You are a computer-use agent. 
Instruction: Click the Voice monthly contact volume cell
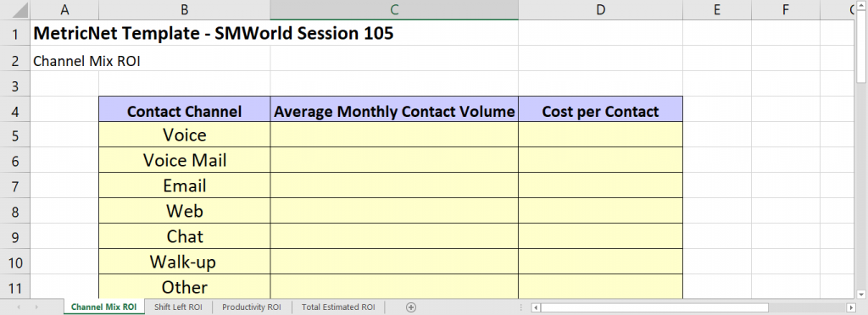pyautogui.click(x=394, y=135)
